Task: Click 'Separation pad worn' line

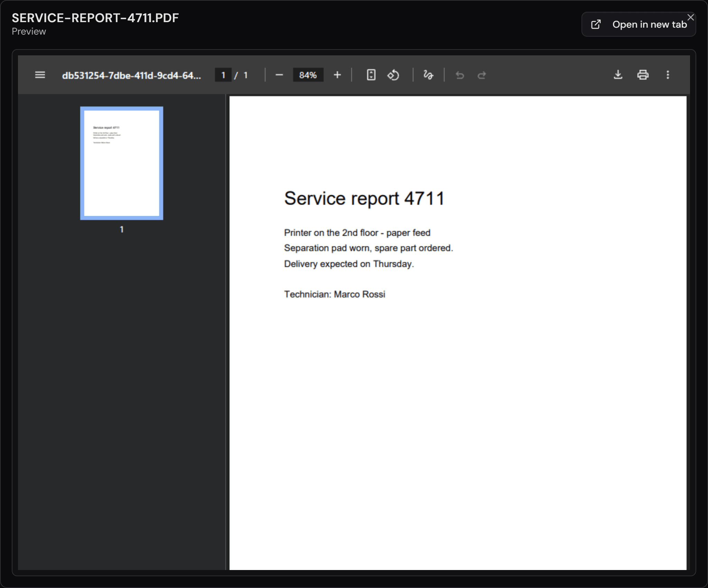Action: [369, 248]
